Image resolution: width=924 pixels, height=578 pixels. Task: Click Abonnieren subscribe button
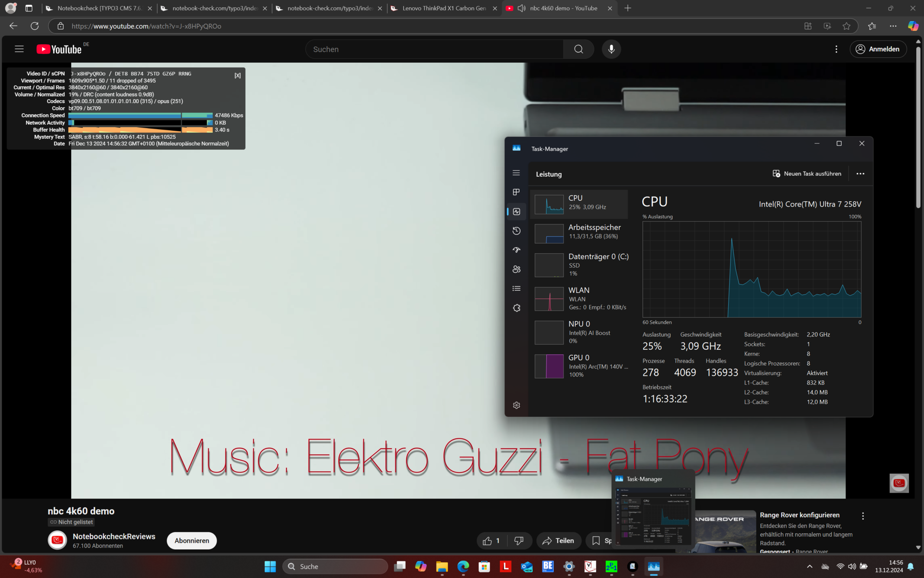point(192,541)
